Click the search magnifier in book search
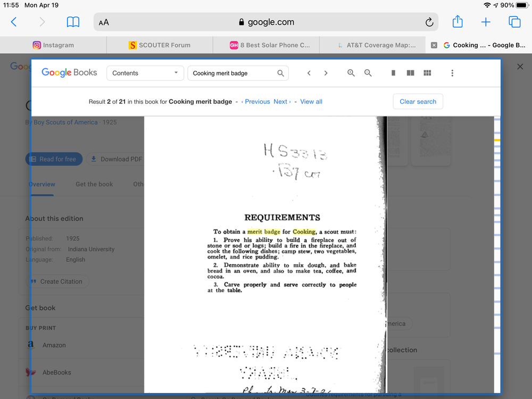This screenshot has height=399, width=532. [x=280, y=73]
